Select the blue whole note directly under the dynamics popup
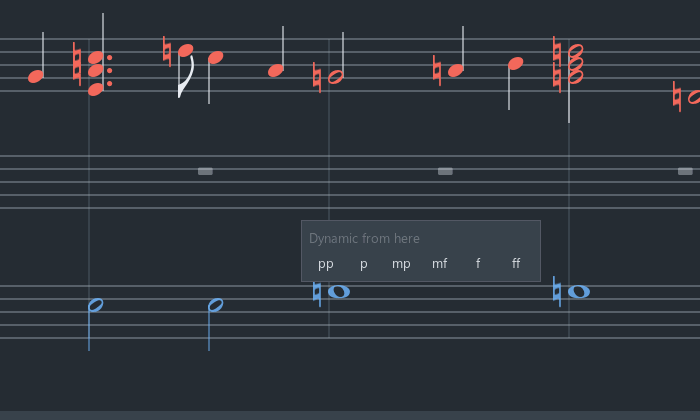The height and width of the screenshot is (420, 700). point(339,292)
